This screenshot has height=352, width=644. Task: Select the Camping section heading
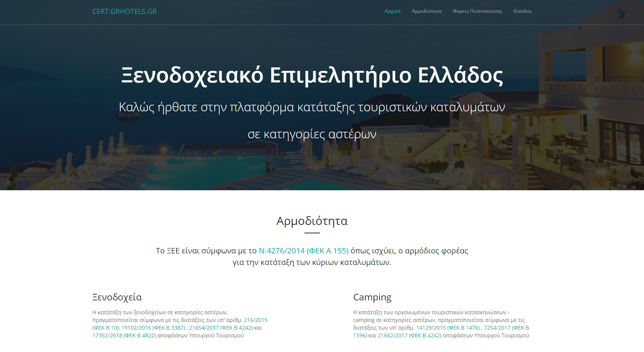coord(372,297)
